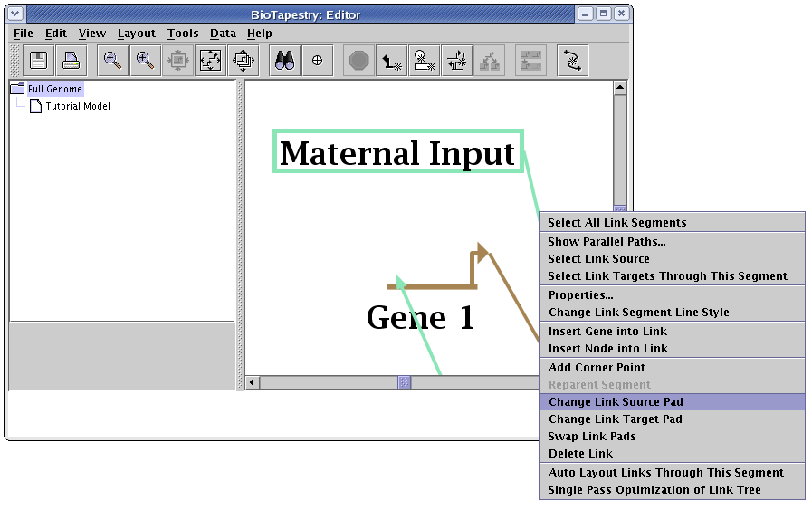Open the Layout menu
The width and height of the screenshot is (812, 511).
(137, 34)
